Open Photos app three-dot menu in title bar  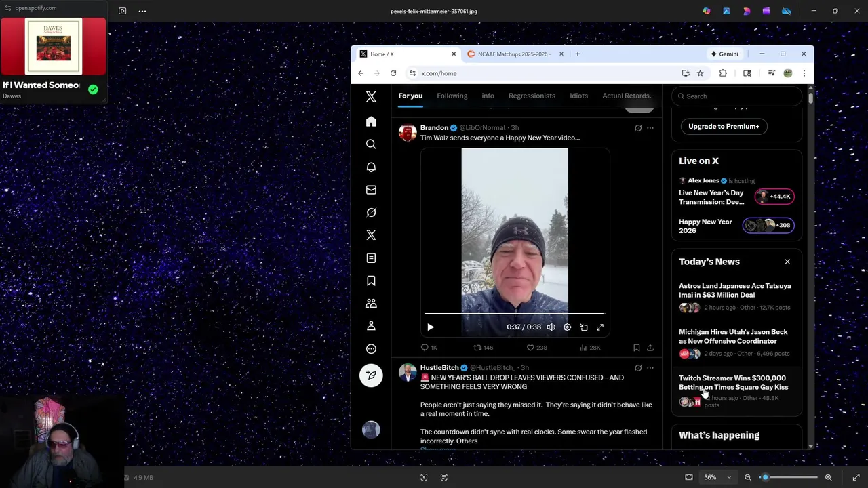click(x=142, y=11)
